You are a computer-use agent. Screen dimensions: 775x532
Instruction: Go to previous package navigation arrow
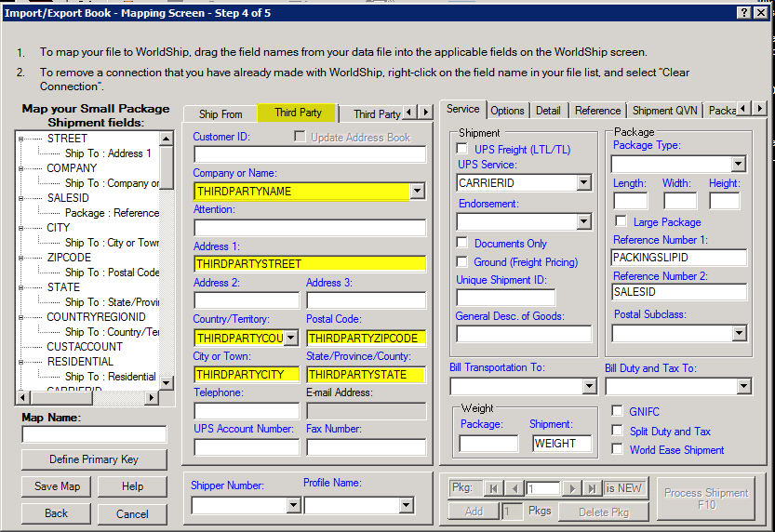click(x=514, y=488)
